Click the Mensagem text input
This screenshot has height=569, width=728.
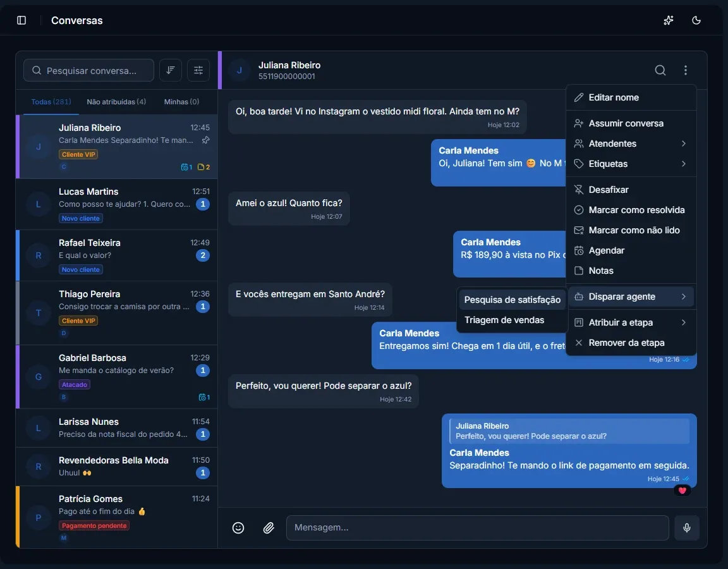[477, 528]
